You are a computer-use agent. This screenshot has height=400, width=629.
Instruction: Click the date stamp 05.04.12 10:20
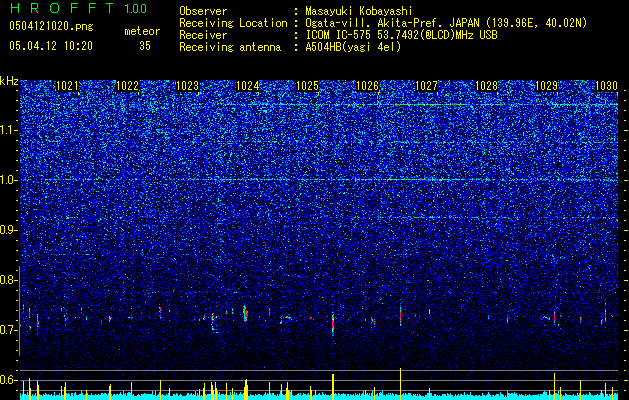click(x=51, y=46)
